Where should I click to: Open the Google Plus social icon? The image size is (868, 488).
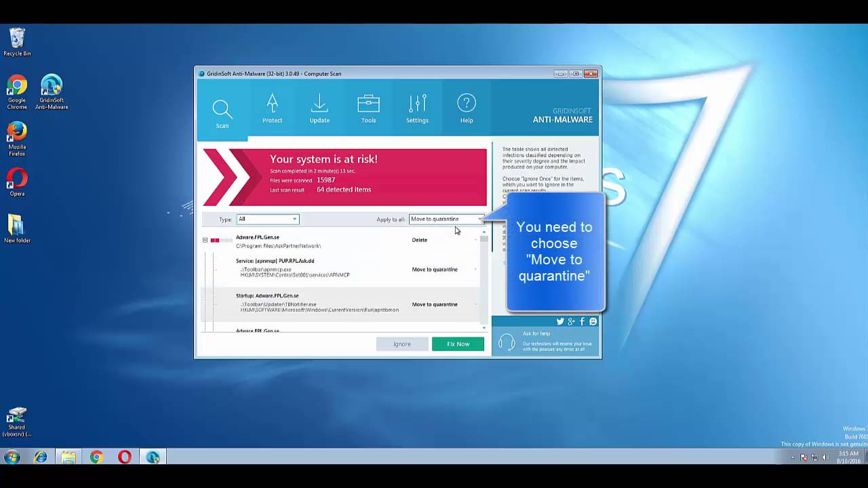tap(572, 321)
